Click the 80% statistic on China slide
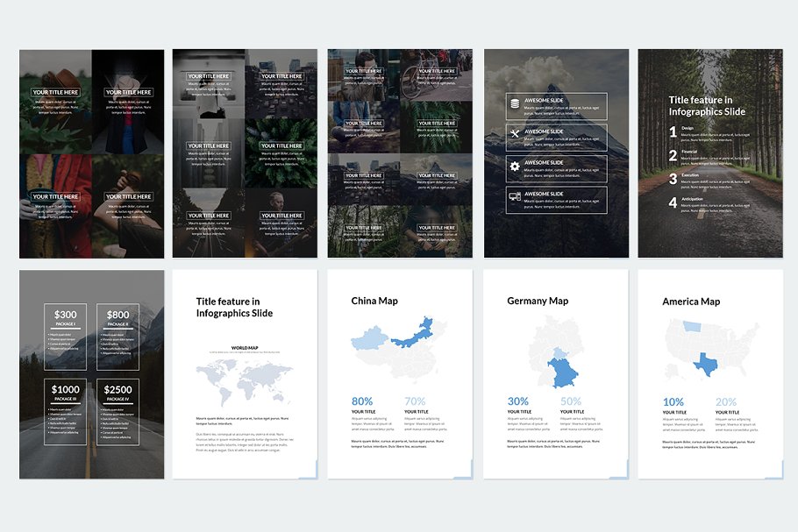798x532 pixels. tap(362, 401)
